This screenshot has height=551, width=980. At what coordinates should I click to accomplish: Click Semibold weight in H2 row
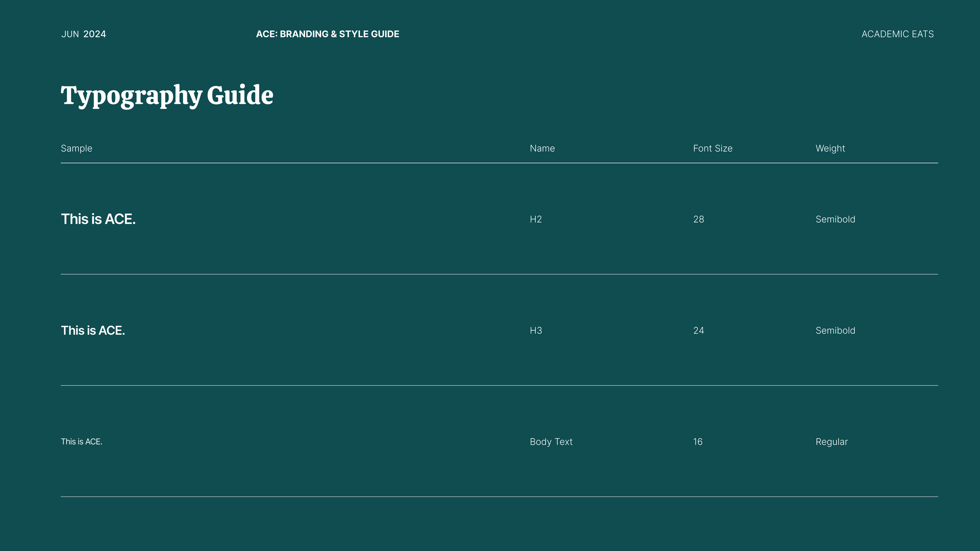pos(835,219)
